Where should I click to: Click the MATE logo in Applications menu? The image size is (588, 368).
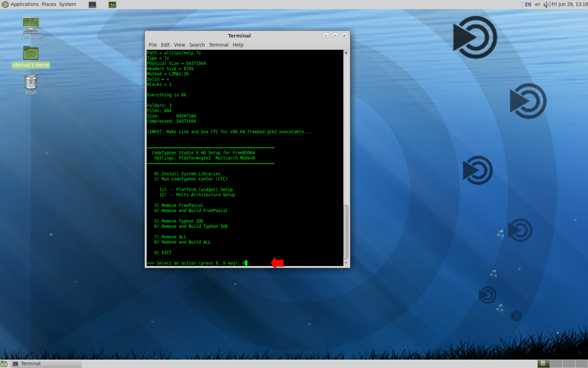[x=5, y=5]
